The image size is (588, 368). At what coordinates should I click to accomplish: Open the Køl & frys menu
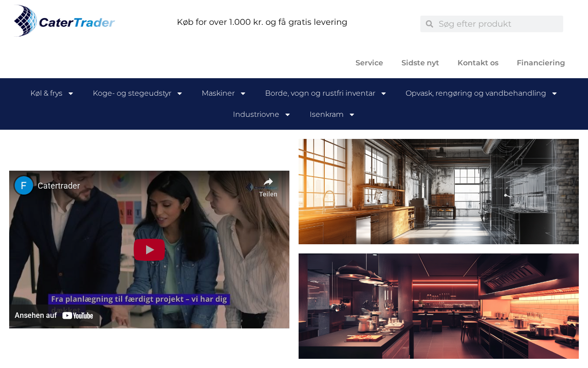46,93
